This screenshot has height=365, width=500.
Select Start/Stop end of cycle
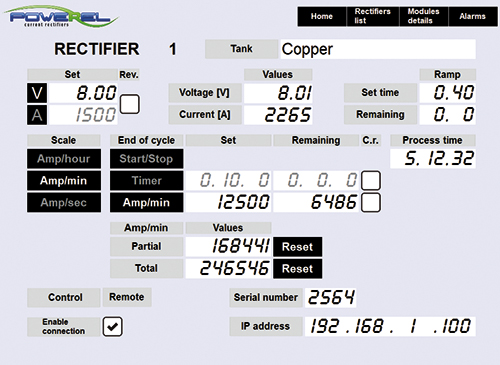click(x=146, y=159)
